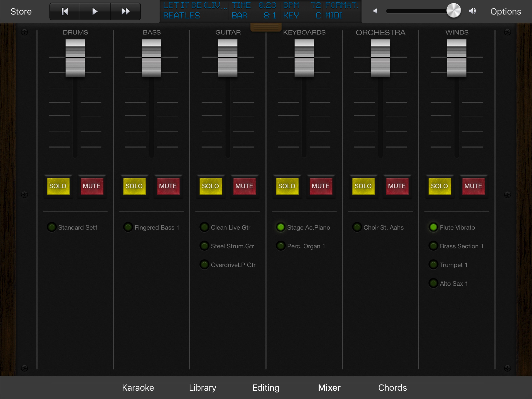The width and height of the screenshot is (532, 399).
Task: Click the Orchestra volume fader handle
Action: tap(380, 58)
